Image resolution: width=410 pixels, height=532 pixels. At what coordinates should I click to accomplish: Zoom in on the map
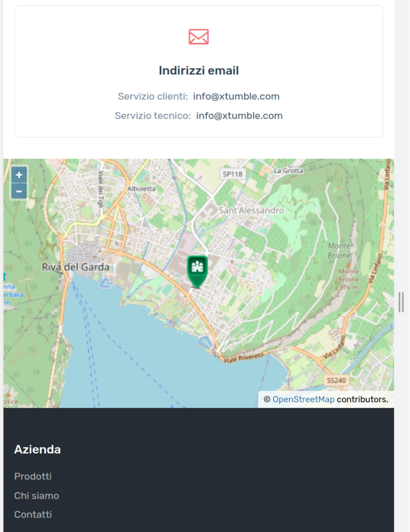click(x=19, y=175)
